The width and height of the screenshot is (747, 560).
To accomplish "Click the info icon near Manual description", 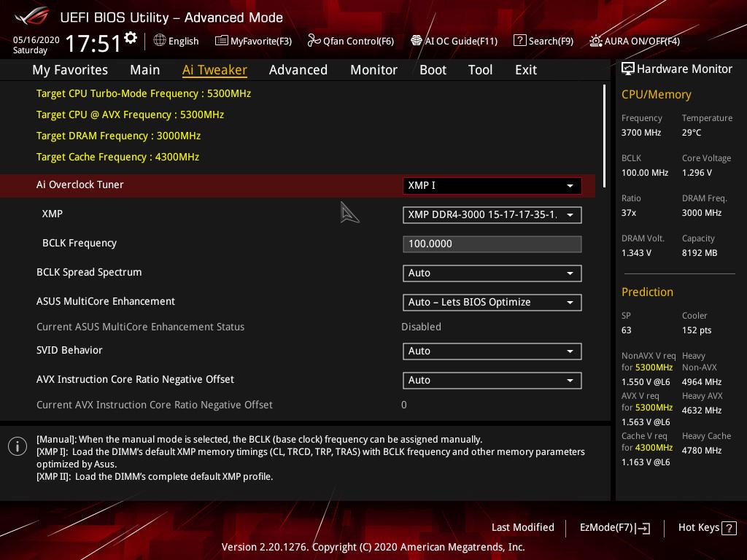I will point(18,446).
